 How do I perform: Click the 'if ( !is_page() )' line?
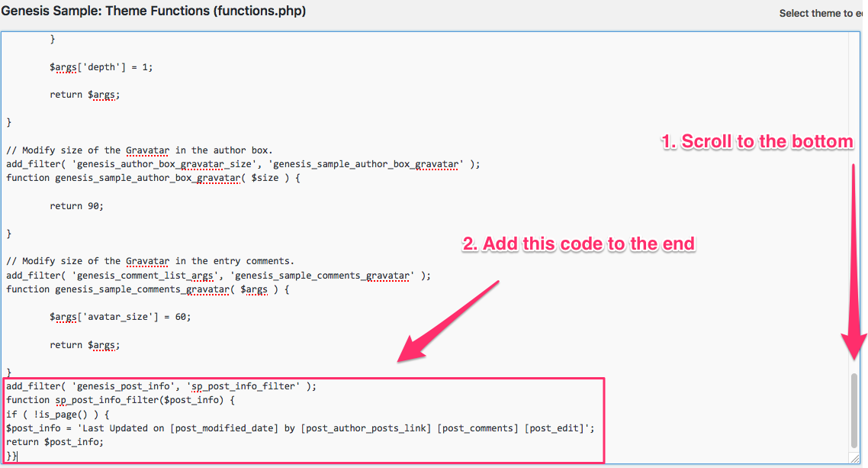point(58,414)
